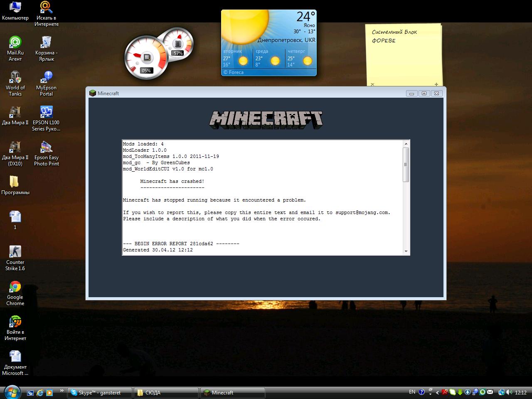
Task: Launch the Google Chrome desktop shortcut
Action: click(15, 293)
